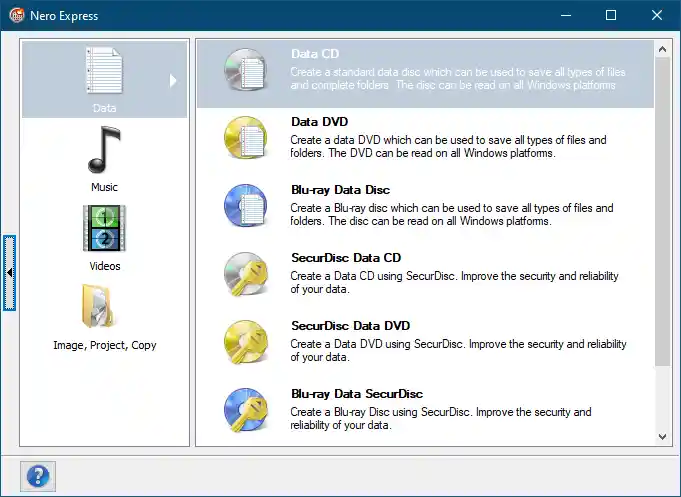The width and height of the screenshot is (681, 497).
Task: Click the arrow next to Data category
Action: pyautogui.click(x=173, y=80)
